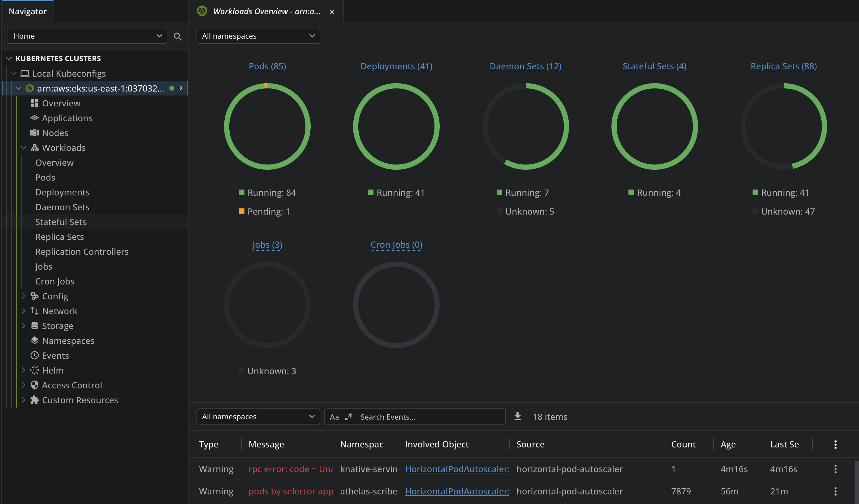The image size is (859, 504).
Task: Click the Namespaces layers icon
Action: [34, 340]
